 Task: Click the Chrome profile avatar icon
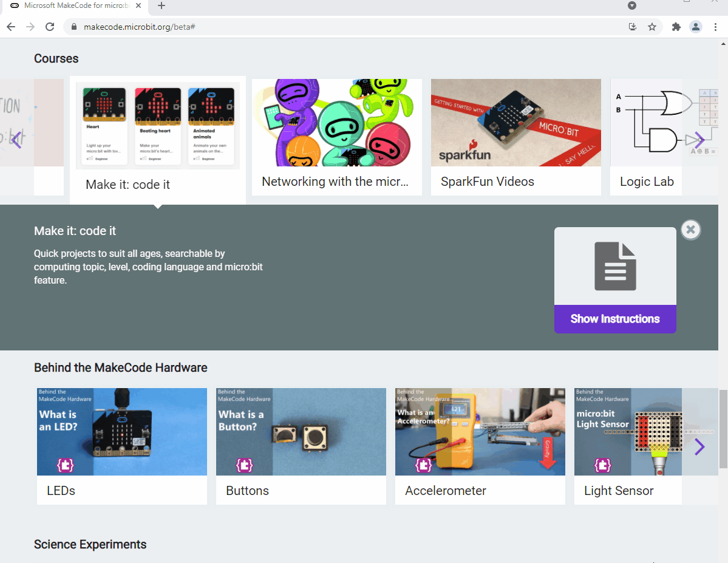(x=696, y=27)
